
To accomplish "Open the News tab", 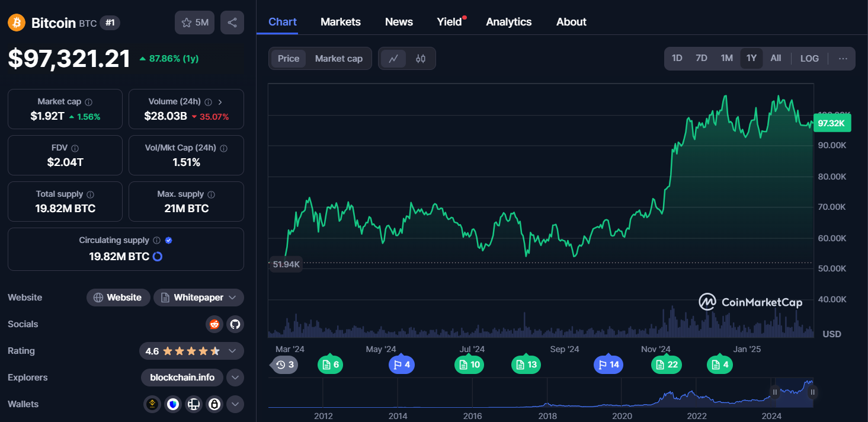I will (x=399, y=22).
